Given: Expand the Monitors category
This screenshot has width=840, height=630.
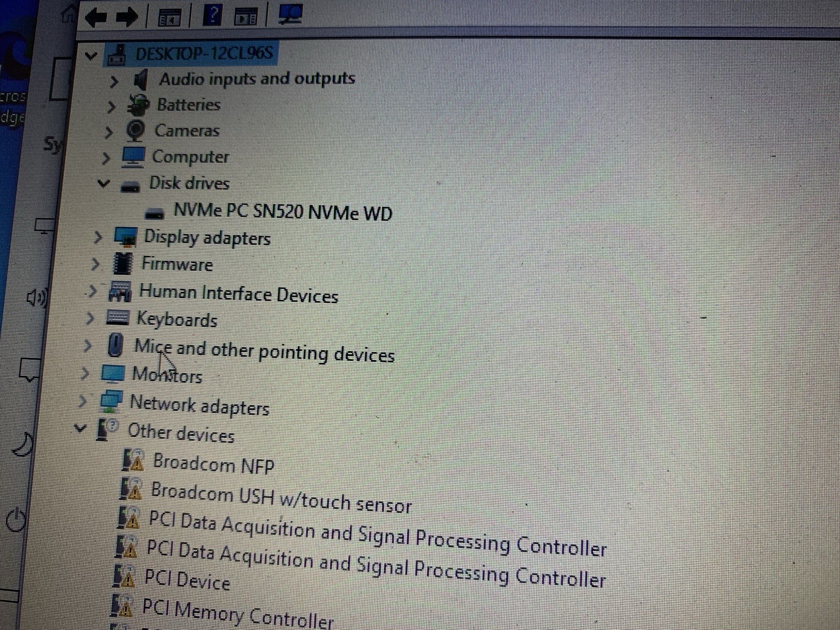Looking at the screenshot, I should (85, 373).
